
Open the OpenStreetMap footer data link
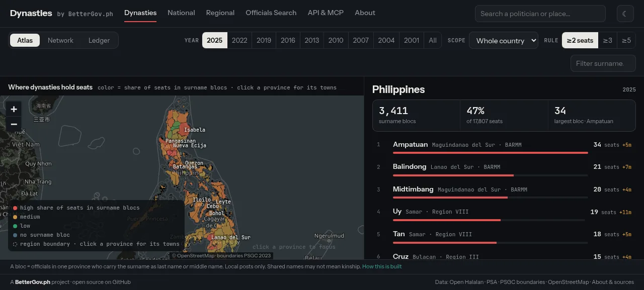point(568,282)
